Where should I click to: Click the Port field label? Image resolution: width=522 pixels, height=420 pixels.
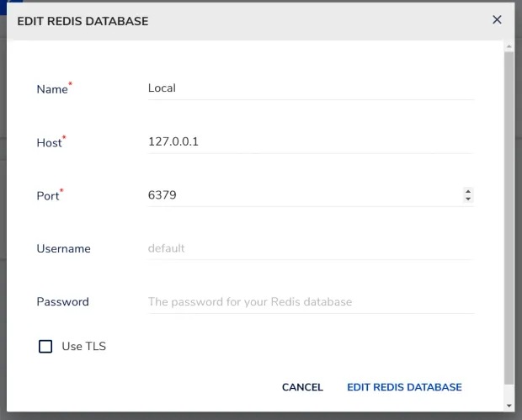tap(48, 196)
